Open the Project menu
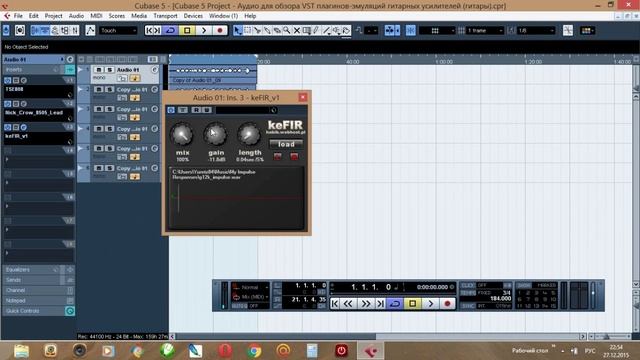Screen dimensions: 640x360 click(x=53, y=16)
